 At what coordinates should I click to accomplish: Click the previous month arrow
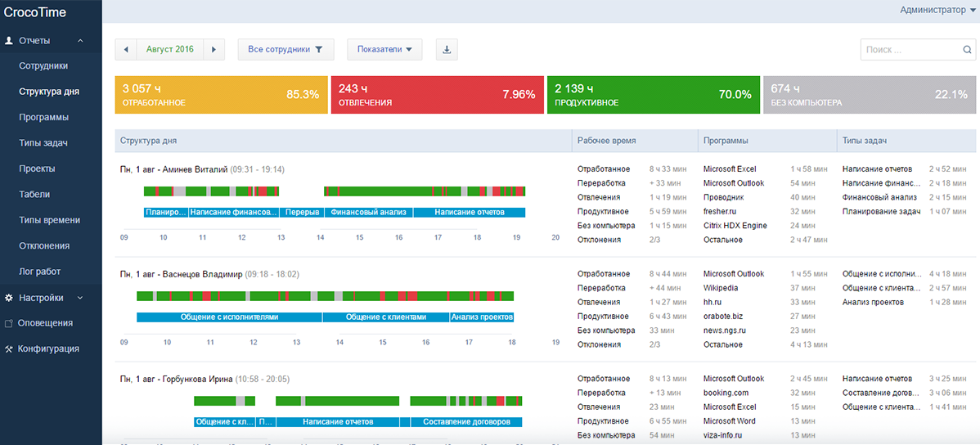click(x=126, y=49)
